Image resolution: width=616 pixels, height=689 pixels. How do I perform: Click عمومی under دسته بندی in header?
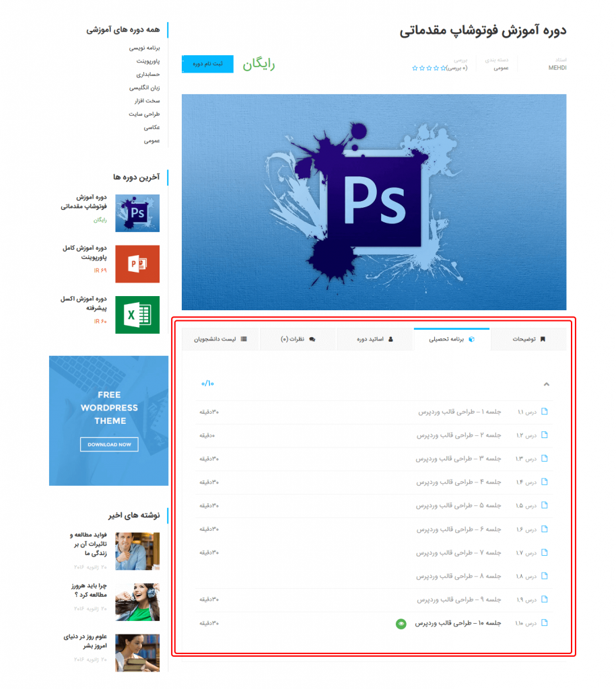[501, 68]
